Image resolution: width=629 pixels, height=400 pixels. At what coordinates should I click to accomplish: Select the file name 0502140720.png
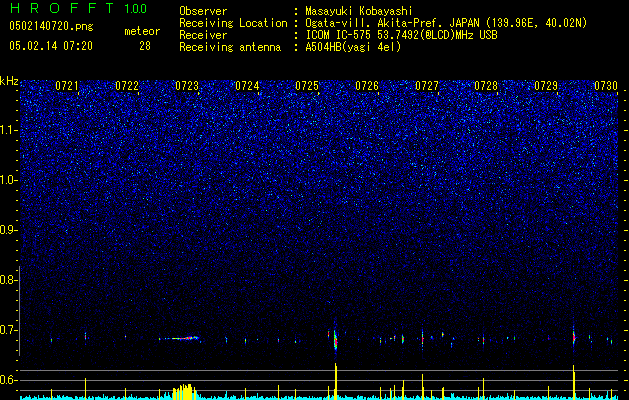coord(51,27)
